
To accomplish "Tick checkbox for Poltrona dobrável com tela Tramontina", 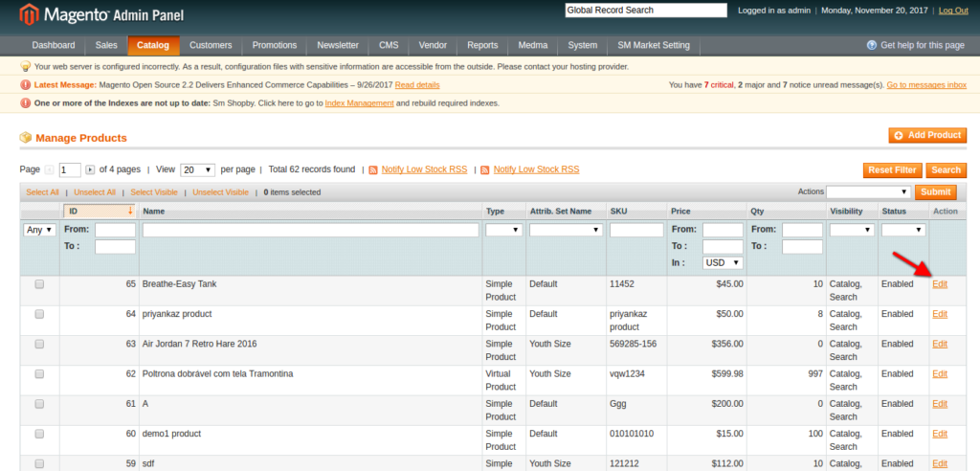I will [39, 374].
